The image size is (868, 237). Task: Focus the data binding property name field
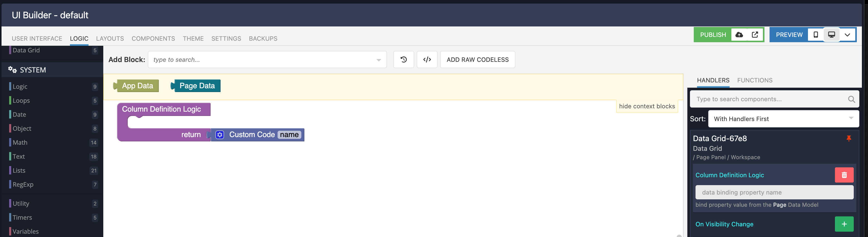coord(774,192)
